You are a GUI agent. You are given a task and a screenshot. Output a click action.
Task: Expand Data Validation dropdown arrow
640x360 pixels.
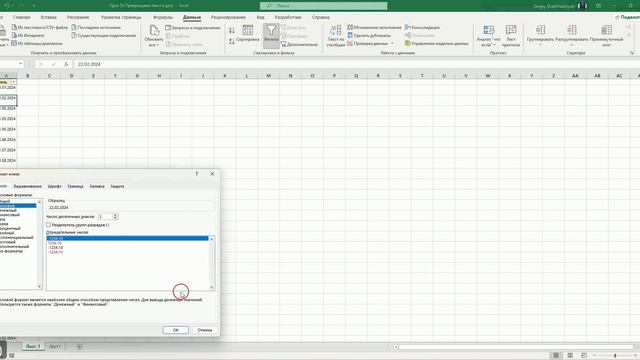[392, 43]
